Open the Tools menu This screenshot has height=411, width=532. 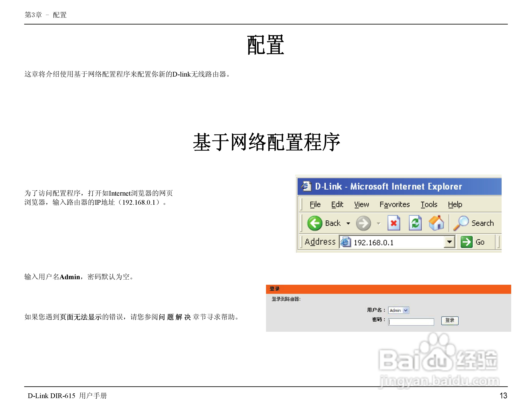click(429, 204)
